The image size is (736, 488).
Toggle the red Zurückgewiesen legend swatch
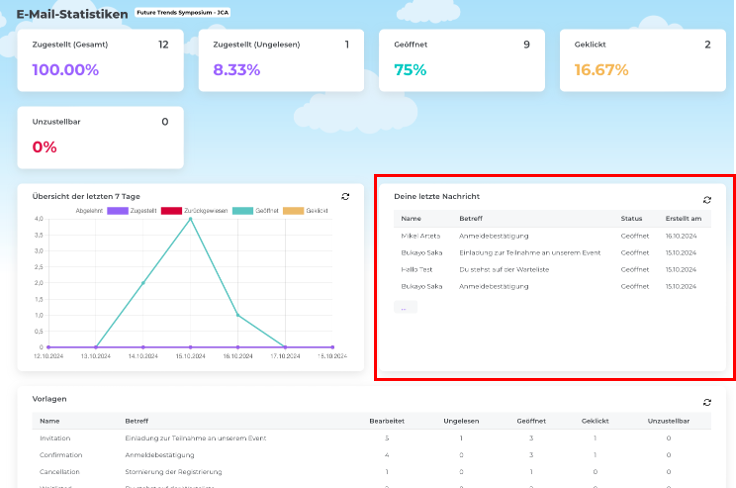(x=171, y=211)
